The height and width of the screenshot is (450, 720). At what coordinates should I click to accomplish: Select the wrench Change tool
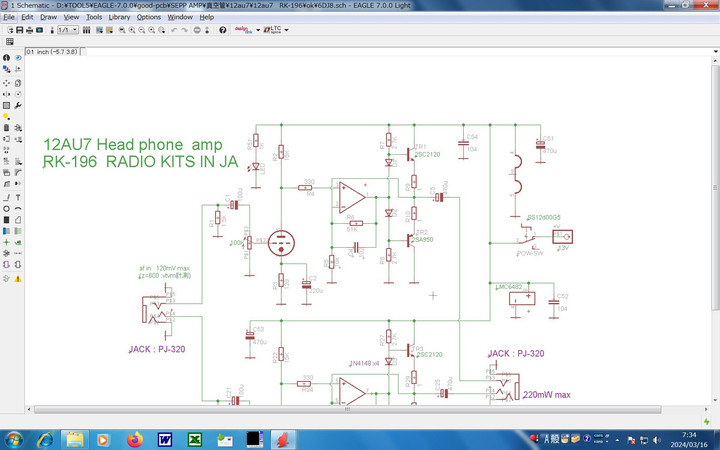pyautogui.click(x=18, y=104)
